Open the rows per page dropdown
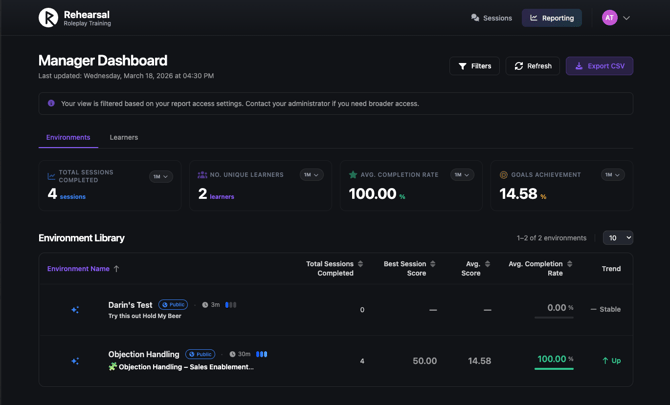Viewport: 670px width, 405px height. click(x=617, y=238)
